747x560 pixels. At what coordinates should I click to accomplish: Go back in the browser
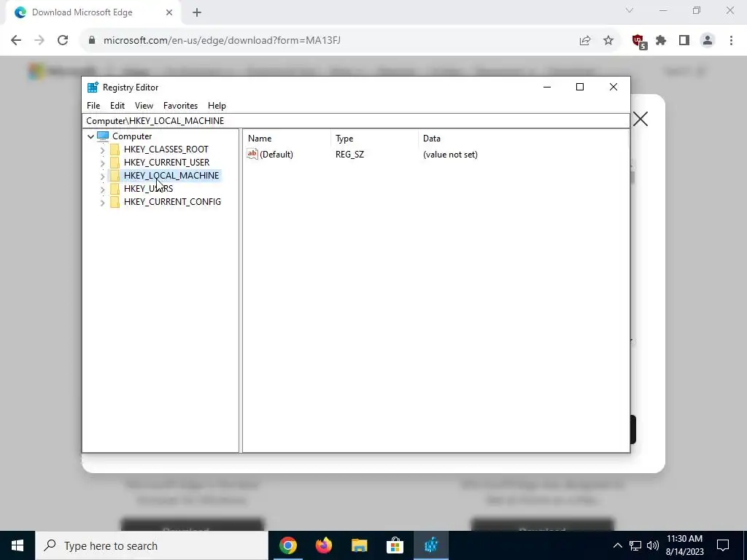[16, 41]
